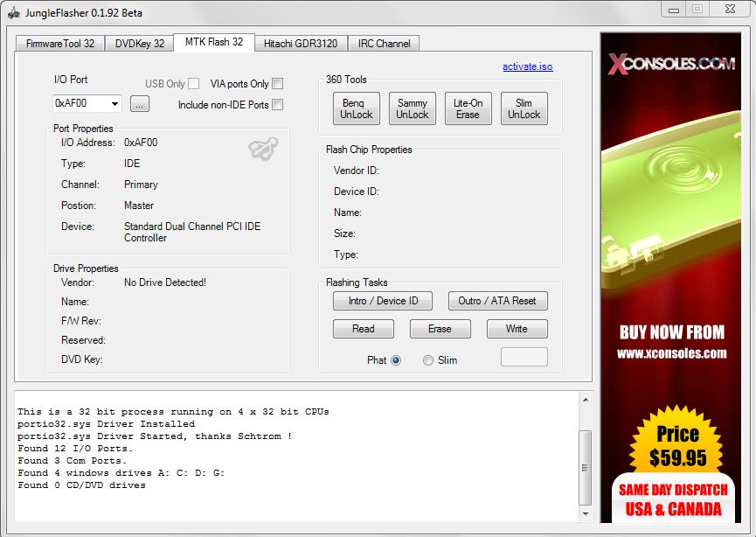
Task: Click the Write flashing task button
Action: click(517, 329)
